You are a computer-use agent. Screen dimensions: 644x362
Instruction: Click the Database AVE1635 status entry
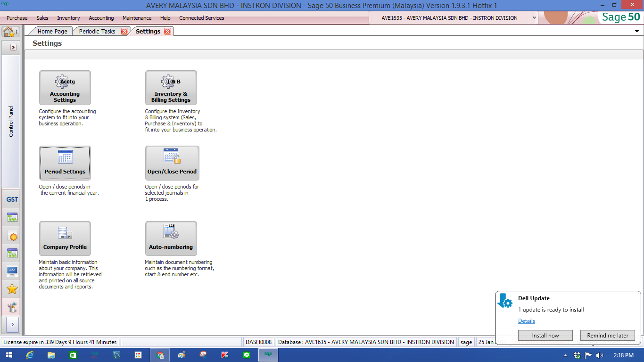[x=366, y=342]
